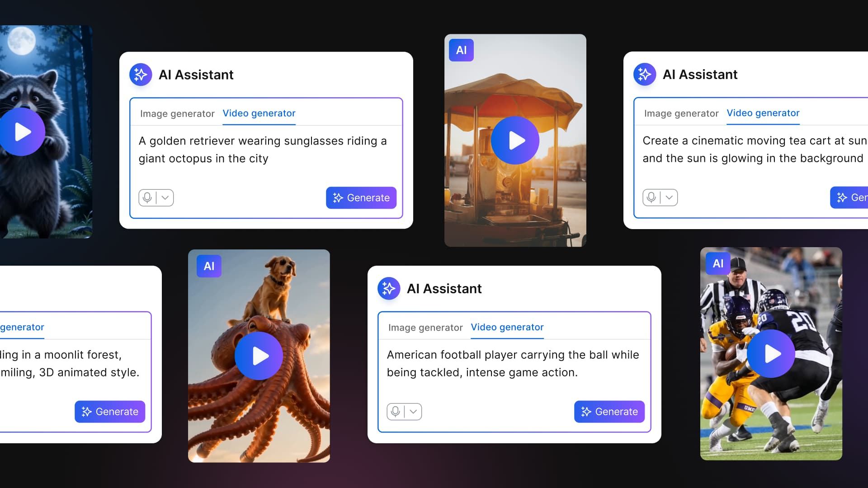Open the raccoon video thumbnail
Screen dimensions: 868x488
click(x=46, y=132)
